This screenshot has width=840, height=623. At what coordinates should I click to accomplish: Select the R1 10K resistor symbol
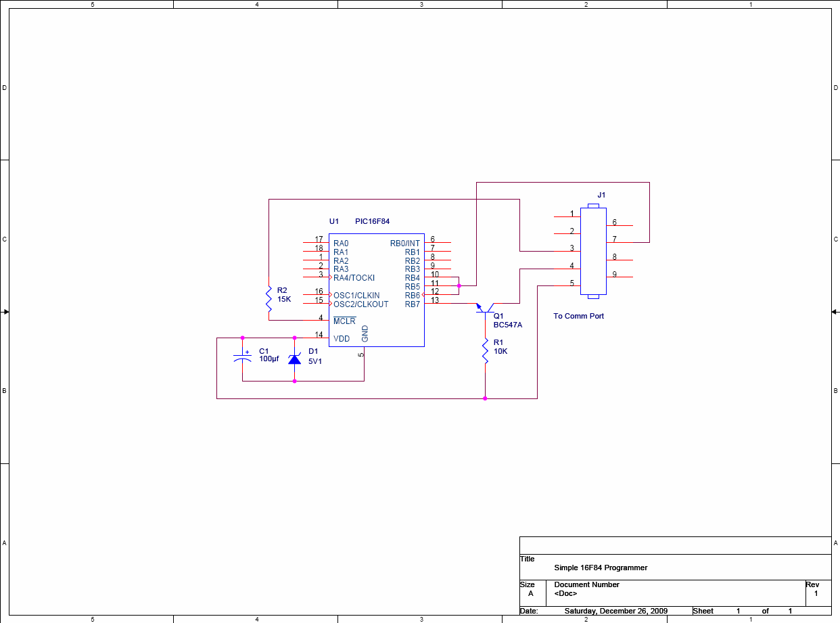tap(485, 351)
